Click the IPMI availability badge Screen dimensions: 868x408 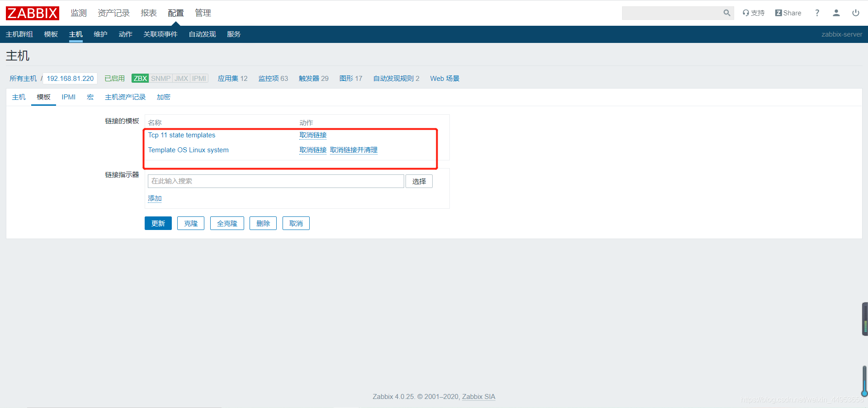click(199, 78)
